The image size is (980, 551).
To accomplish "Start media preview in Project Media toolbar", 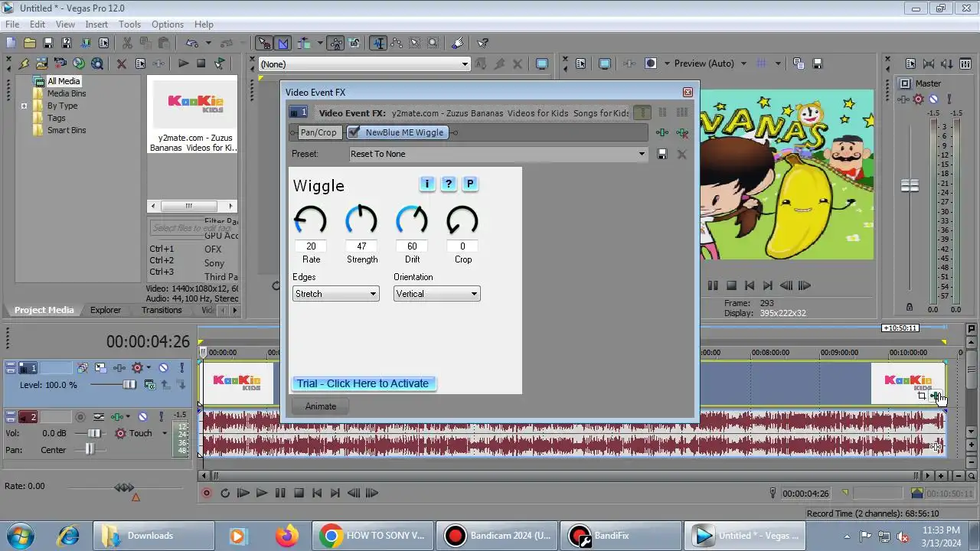I will pyautogui.click(x=184, y=64).
